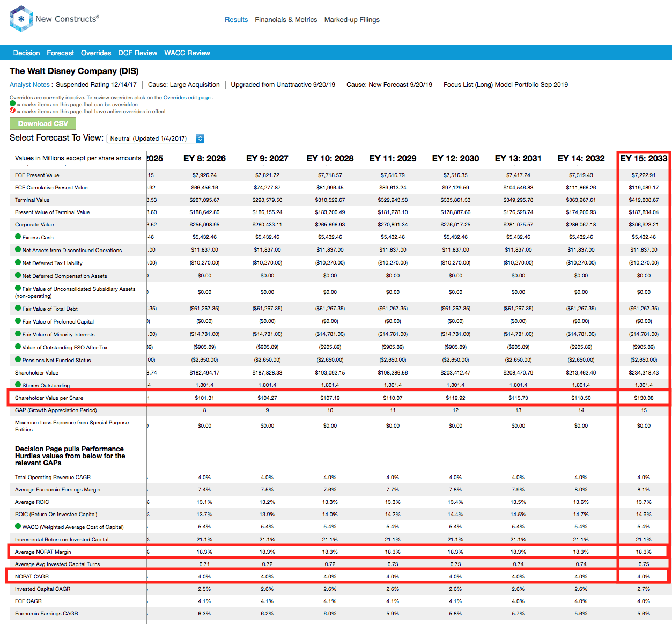This screenshot has width=672, height=624.
Task: Click the EY 10: 2028 column header
Action: point(330,158)
